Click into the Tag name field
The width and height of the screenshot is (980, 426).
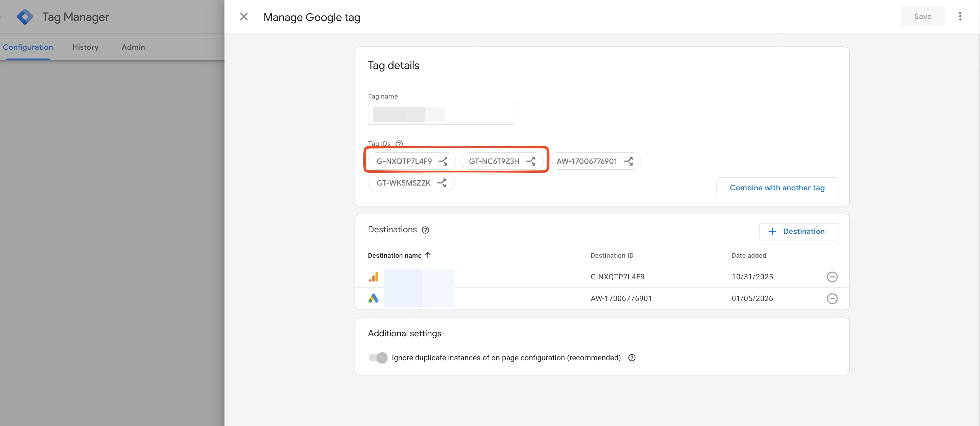pos(441,114)
